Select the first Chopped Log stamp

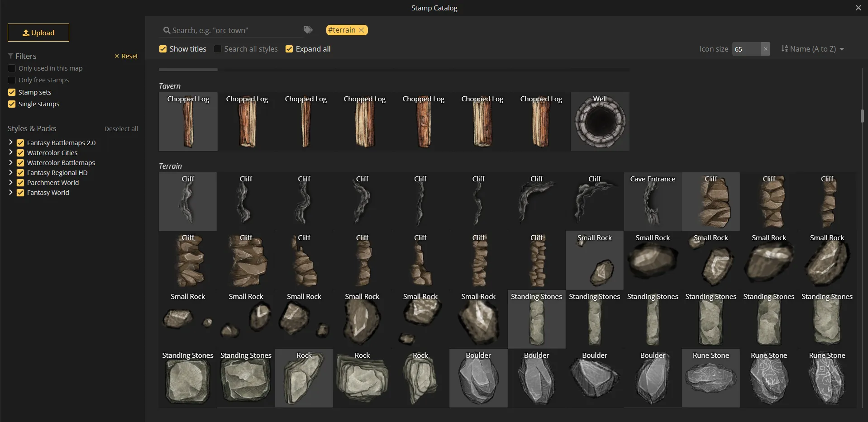point(188,122)
